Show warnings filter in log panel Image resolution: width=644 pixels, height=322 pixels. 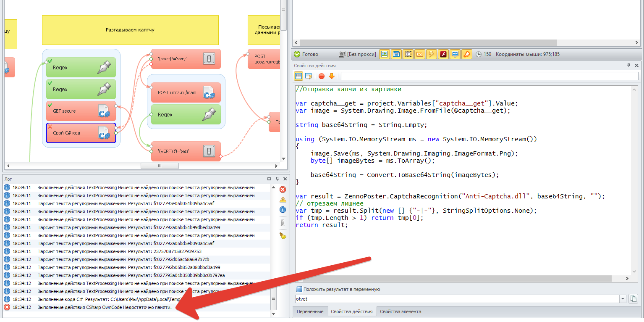[283, 199]
